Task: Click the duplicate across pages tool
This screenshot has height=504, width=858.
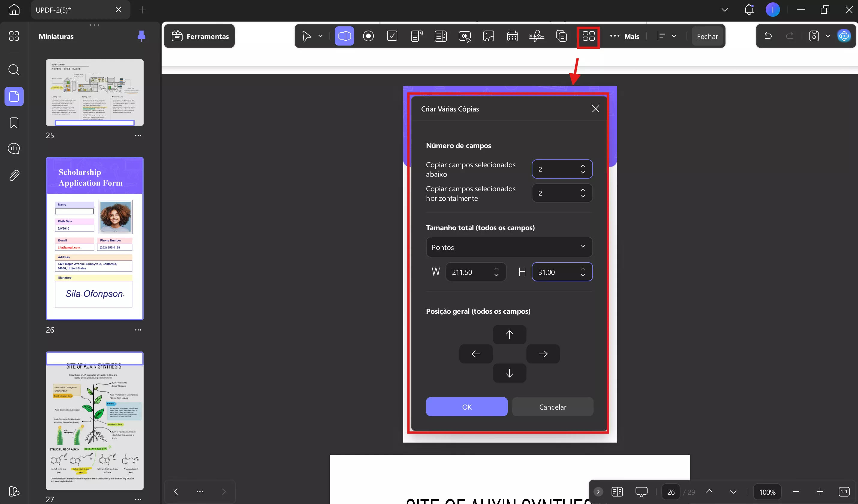Action: (561, 36)
